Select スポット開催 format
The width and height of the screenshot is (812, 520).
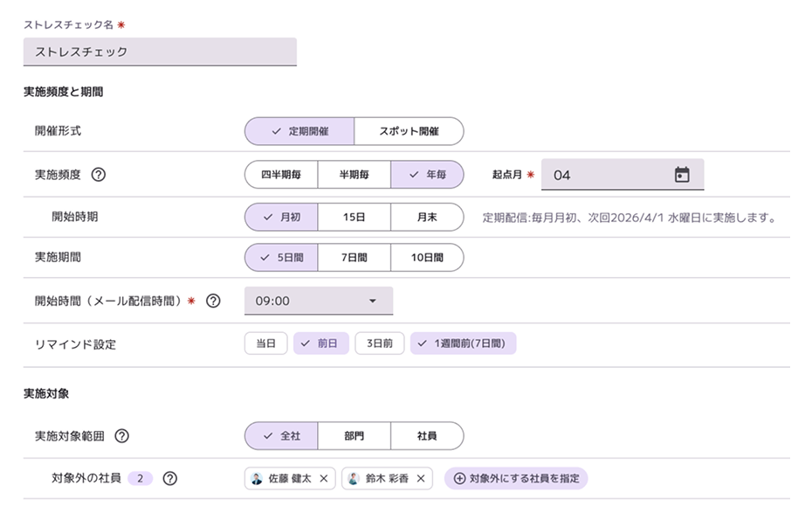(409, 131)
